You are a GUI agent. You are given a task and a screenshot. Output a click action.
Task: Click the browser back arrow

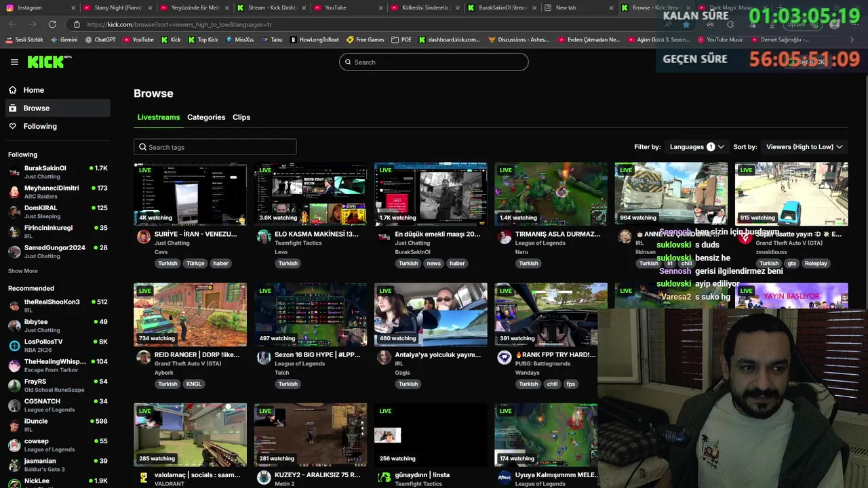[13, 24]
